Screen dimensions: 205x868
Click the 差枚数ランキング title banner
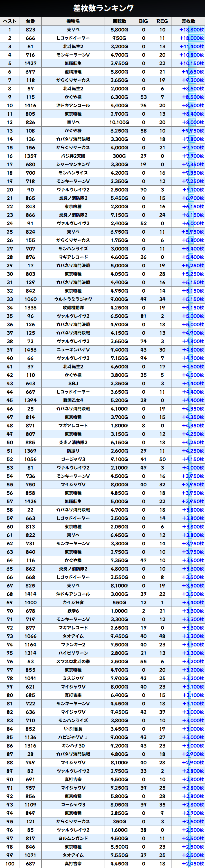pos(102,8)
